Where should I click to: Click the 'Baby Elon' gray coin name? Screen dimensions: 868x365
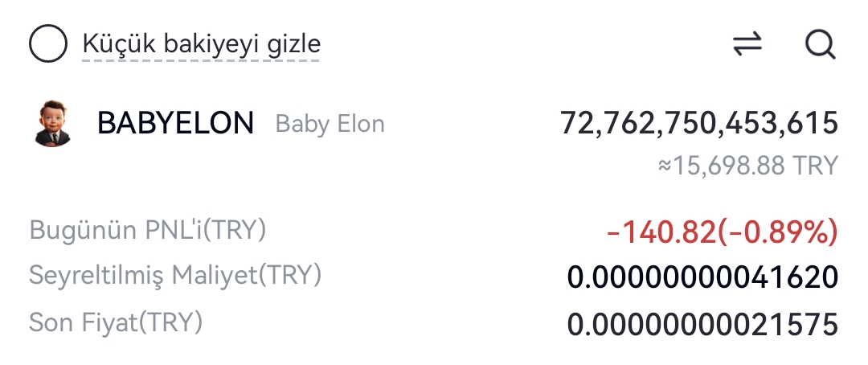coord(330,124)
